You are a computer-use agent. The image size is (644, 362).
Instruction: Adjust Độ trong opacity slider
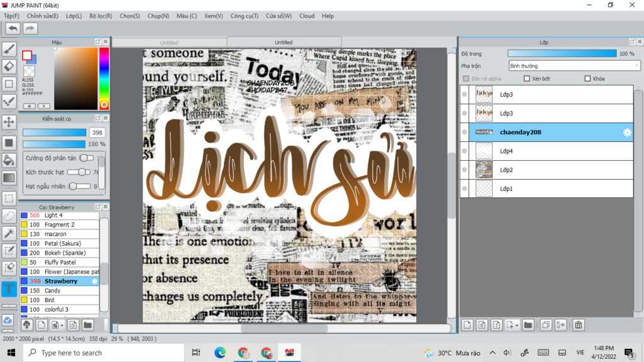[x=562, y=53]
